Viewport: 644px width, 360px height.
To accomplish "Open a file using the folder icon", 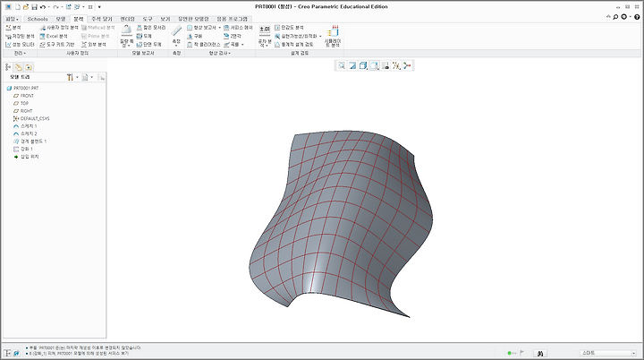I will (26, 7).
